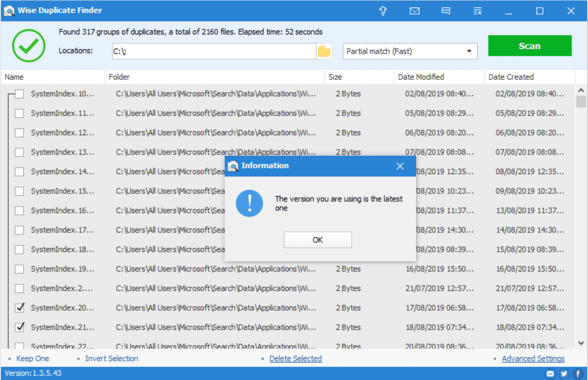Click the Invert Selection link
The width and height of the screenshot is (588, 380).
coord(112,359)
